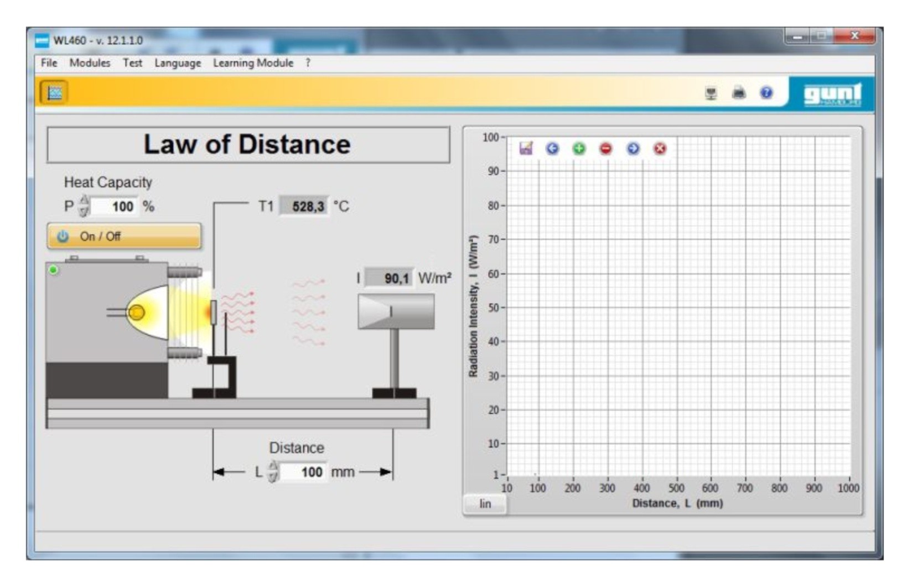Click the diagram view icon in orange bar

click(x=54, y=92)
